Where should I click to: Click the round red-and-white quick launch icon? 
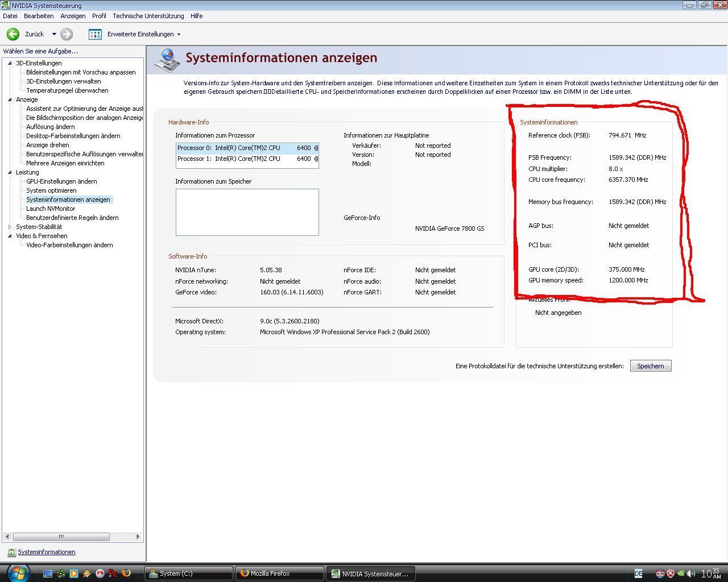click(100, 573)
